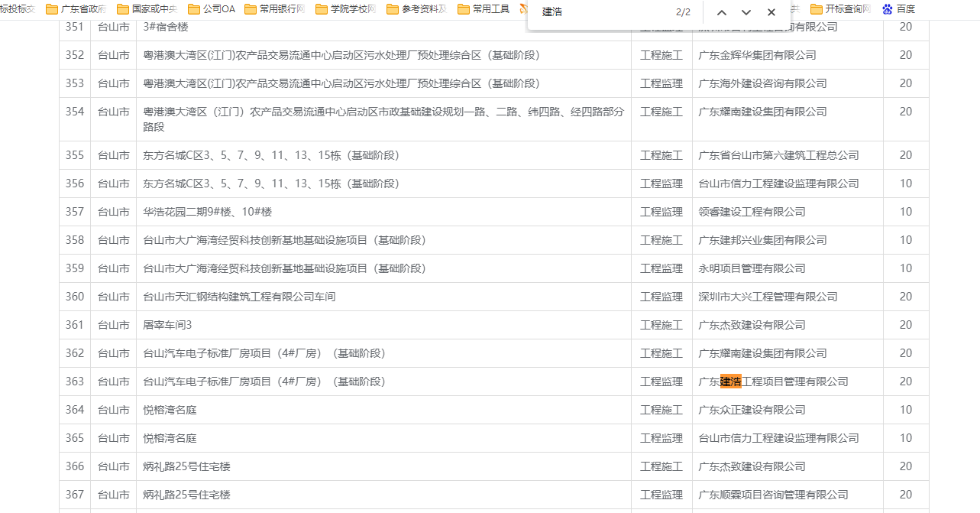Open the 常用工具 bookmarks folder

coord(484,9)
